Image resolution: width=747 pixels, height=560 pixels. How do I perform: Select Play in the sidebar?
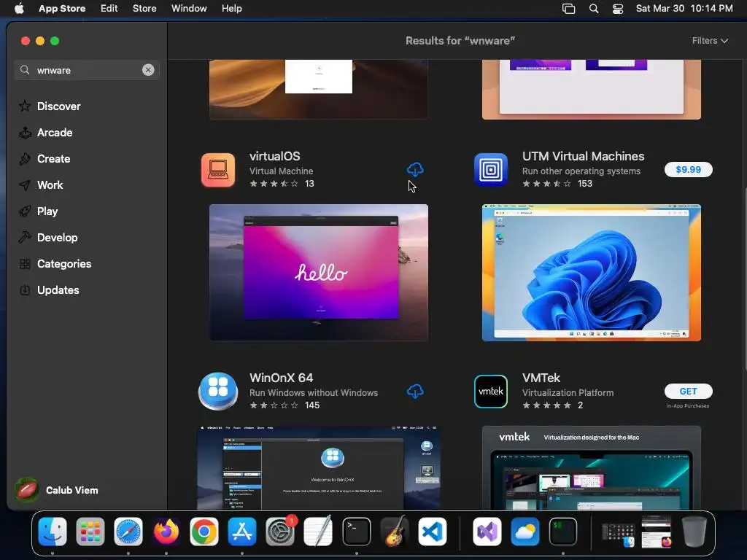[47, 211]
